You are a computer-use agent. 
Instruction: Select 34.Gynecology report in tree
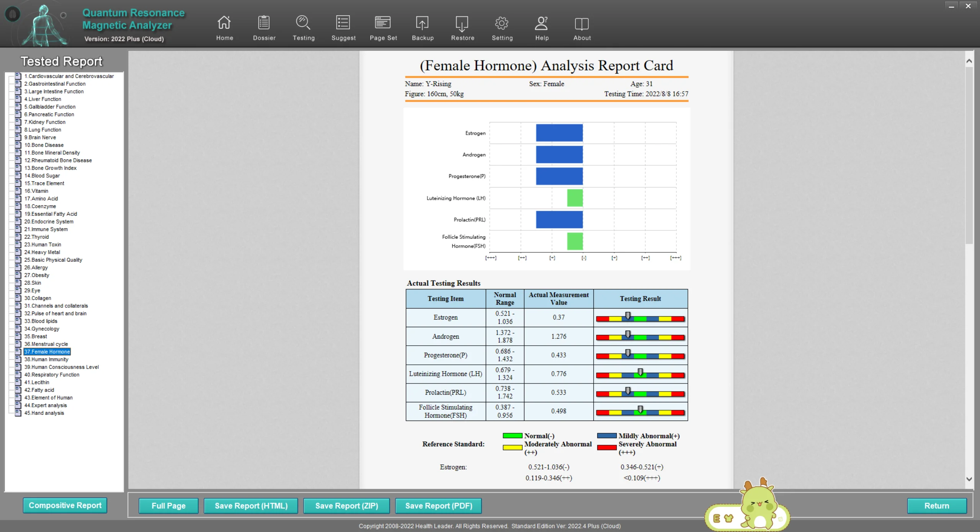(x=42, y=329)
